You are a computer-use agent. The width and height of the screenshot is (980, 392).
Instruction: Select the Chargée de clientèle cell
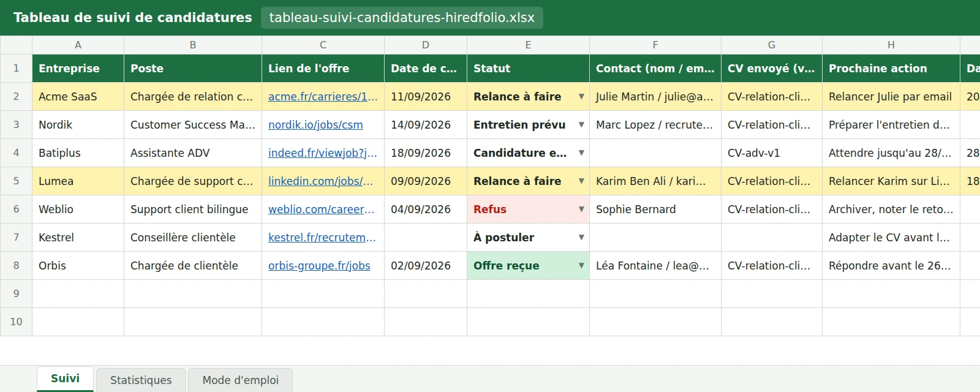[193, 266]
